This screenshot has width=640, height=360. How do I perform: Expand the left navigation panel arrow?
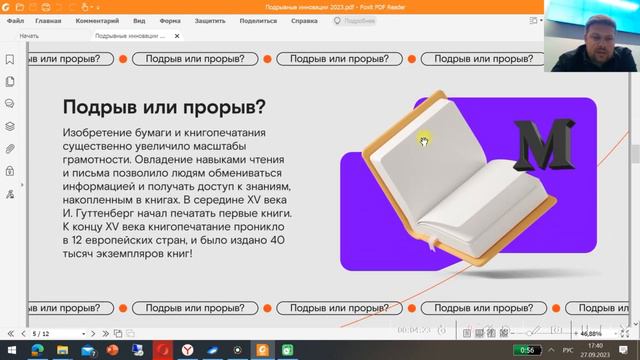(22, 185)
